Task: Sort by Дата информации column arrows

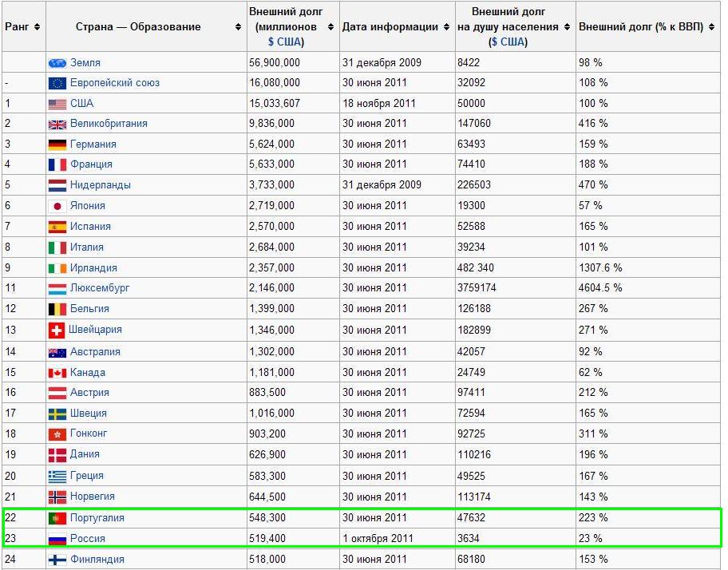Action: pos(446,27)
